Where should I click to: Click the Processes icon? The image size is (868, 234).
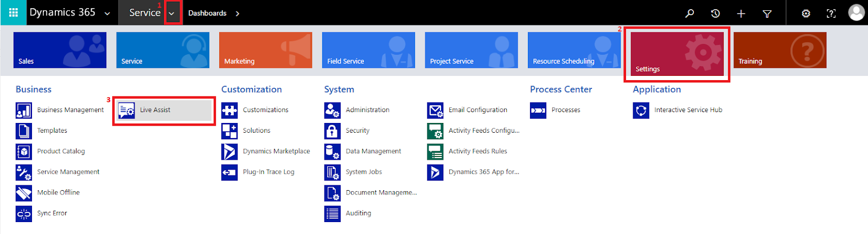click(538, 110)
